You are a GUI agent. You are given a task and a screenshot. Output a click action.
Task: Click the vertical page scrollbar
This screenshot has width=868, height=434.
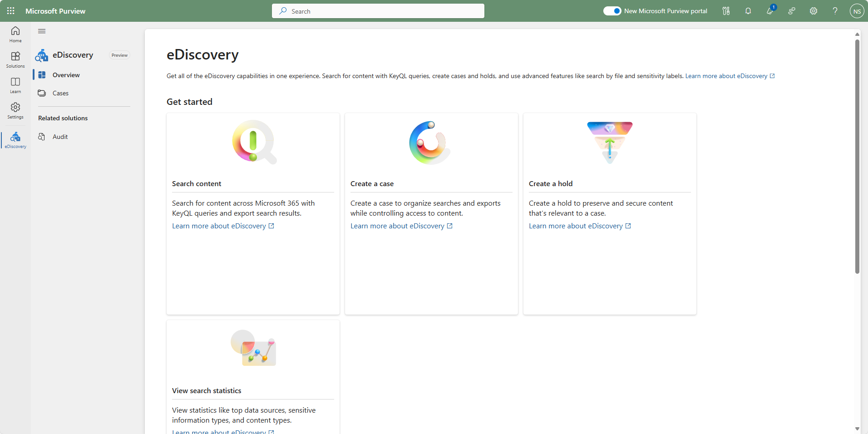coord(857,157)
